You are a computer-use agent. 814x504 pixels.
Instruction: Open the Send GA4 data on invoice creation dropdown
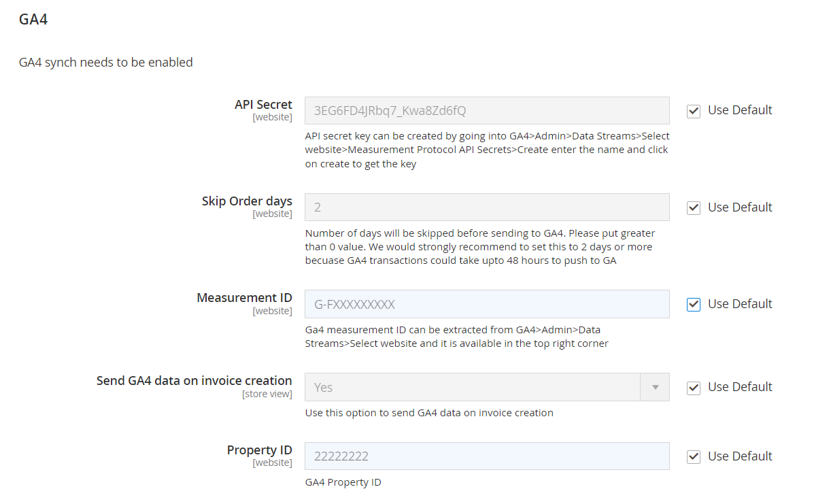click(x=473, y=387)
